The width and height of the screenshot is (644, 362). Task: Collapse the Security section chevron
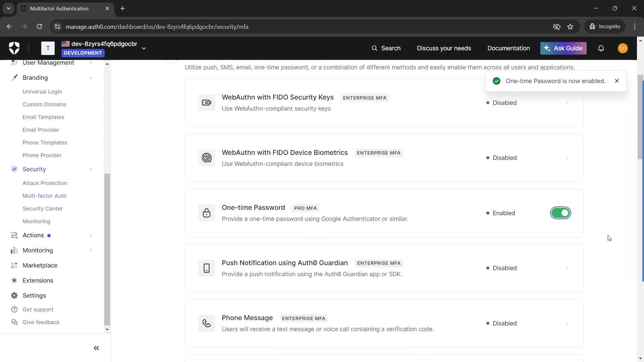[91, 169]
